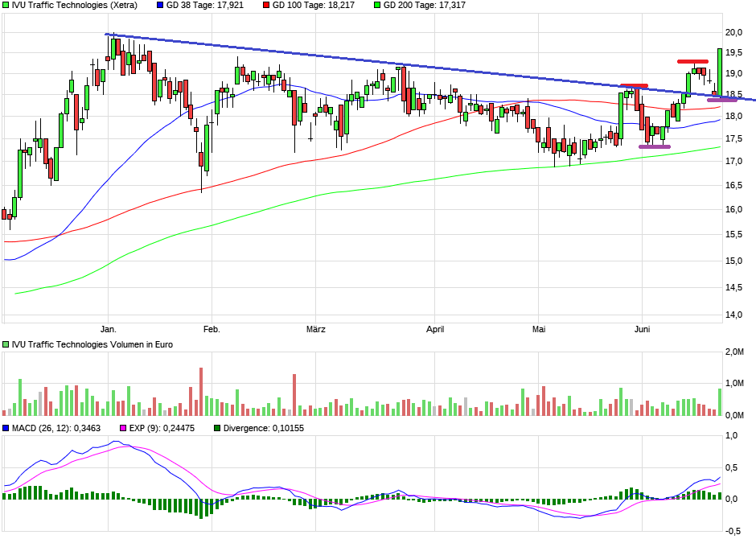Click the 'April' month axis label
Screen dimensions: 756x539
coord(435,329)
